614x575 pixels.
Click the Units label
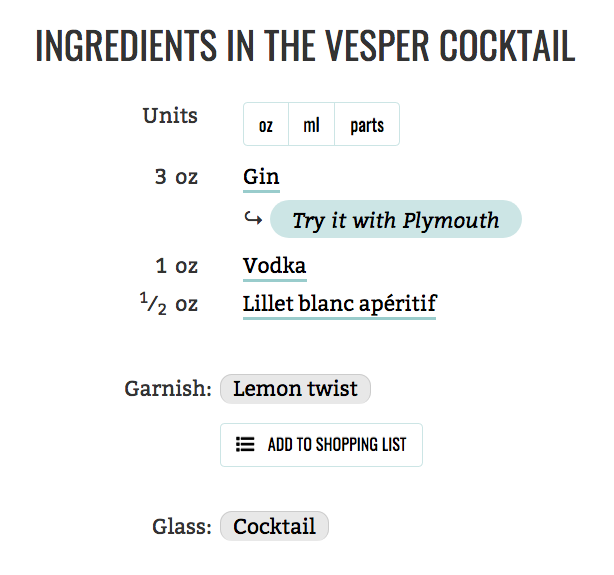click(170, 115)
